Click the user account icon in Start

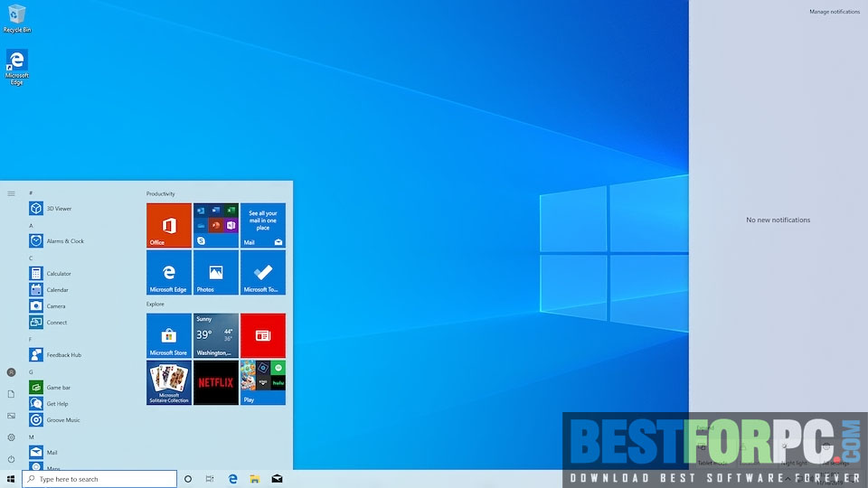[x=11, y=372]
